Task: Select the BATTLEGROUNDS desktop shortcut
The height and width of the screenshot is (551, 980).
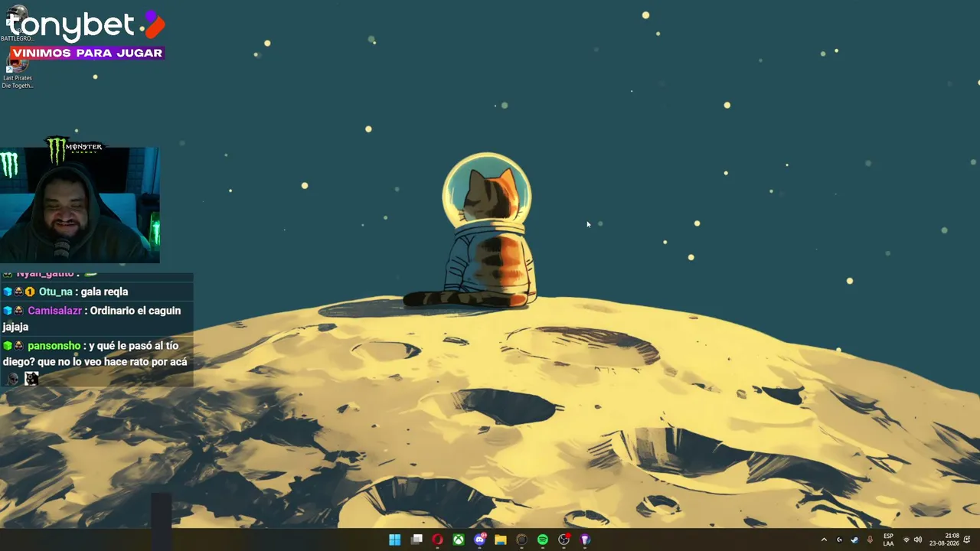Action: coord(17,23)
